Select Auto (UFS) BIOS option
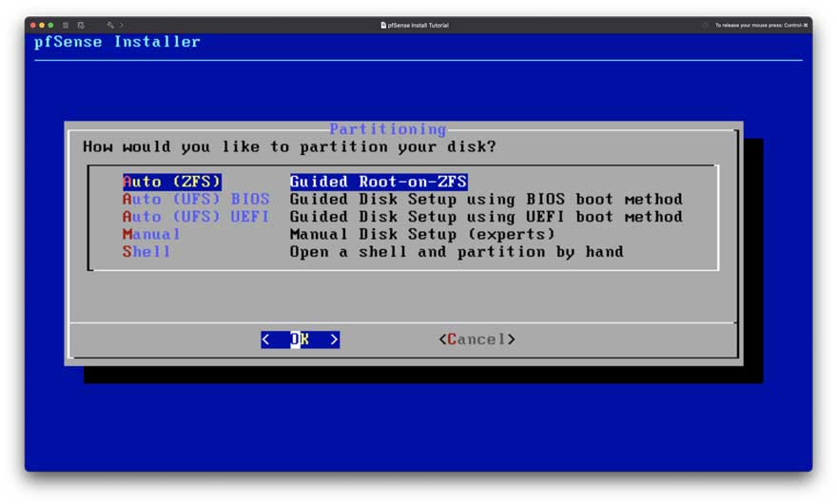837x504 pixels. 196,200
